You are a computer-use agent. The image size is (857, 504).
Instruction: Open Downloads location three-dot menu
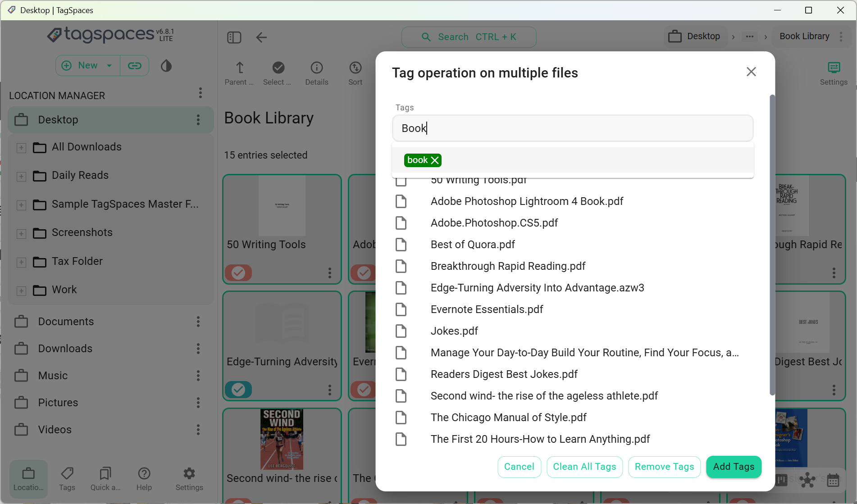[198, 349]
